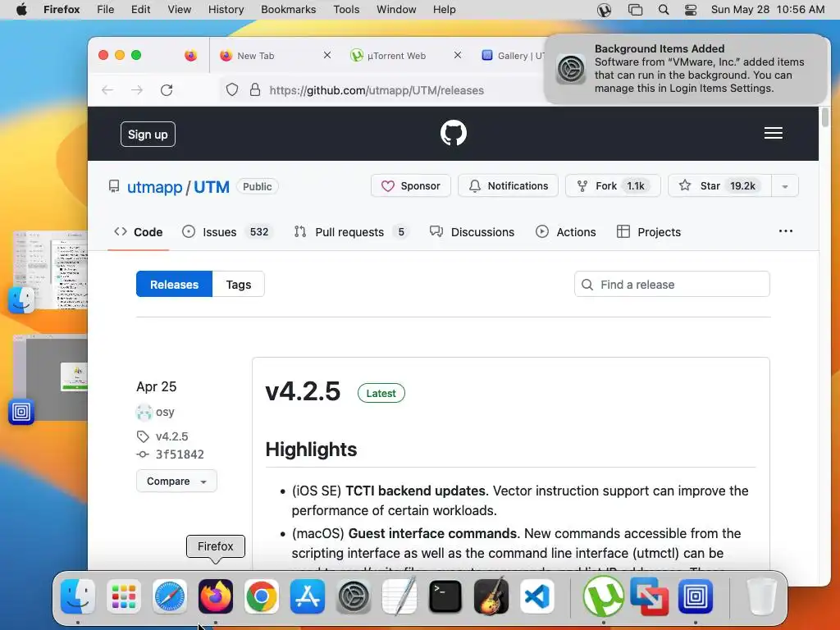Select the Finder Stage Manager thumbnail

[x=50, y=271]
